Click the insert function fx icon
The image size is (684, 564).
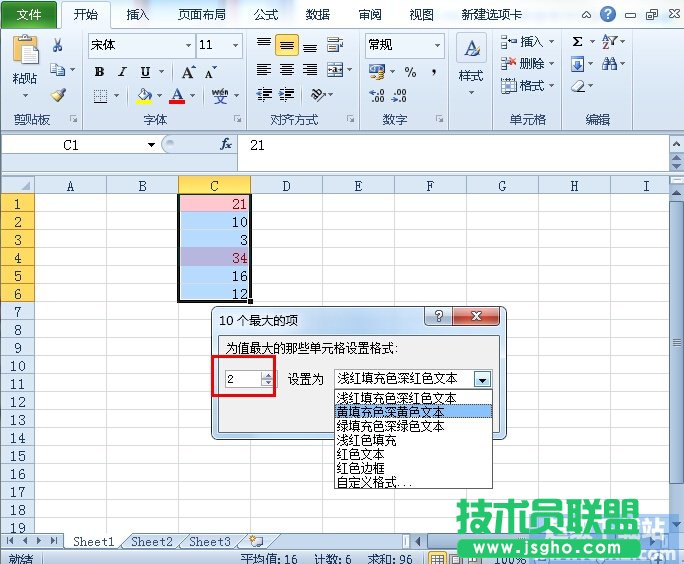(x=226, y=145)
